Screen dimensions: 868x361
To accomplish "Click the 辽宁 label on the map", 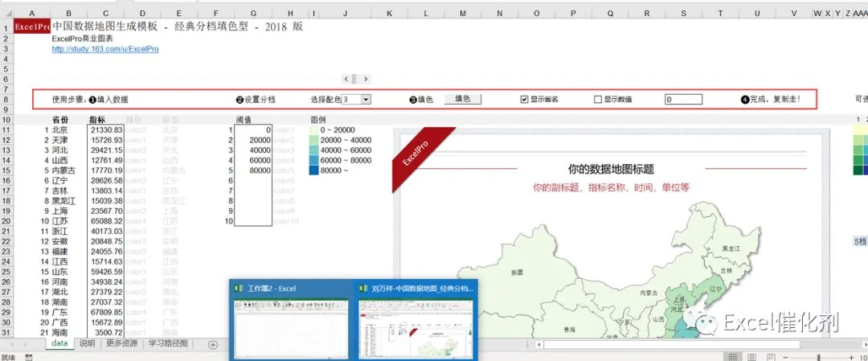I will pyautogui.click(x=716, y=289).
